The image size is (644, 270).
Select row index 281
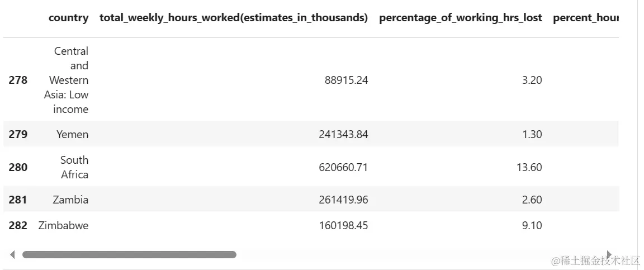(18, 200)
